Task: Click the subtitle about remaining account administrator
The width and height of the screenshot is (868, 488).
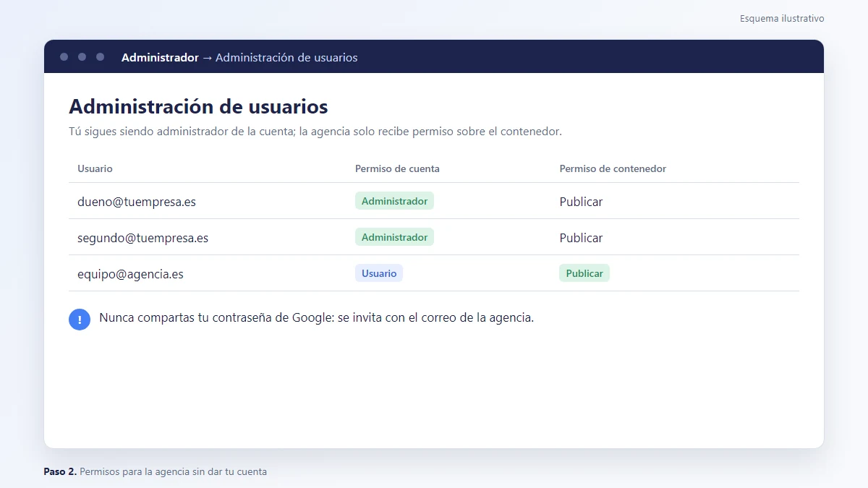Action: pos(315,132)
